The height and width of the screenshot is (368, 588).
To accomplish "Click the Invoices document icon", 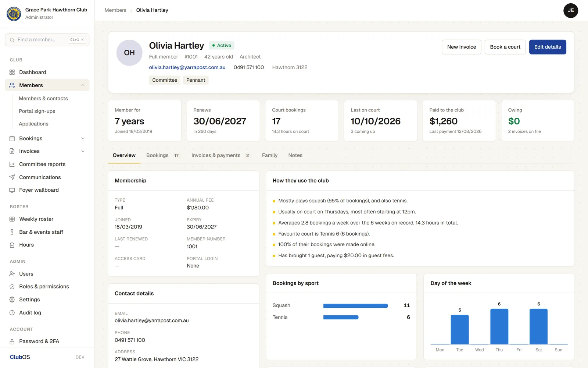I will click(x=12, y=151).
